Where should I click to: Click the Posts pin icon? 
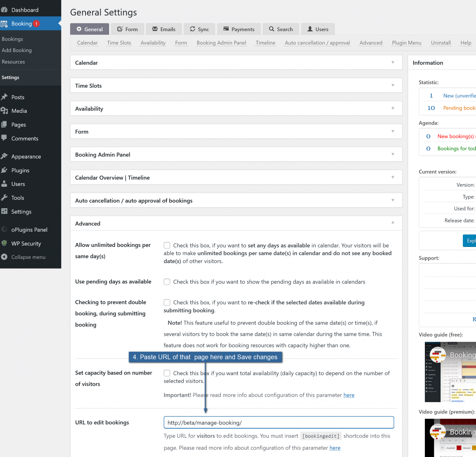[4, 97]
